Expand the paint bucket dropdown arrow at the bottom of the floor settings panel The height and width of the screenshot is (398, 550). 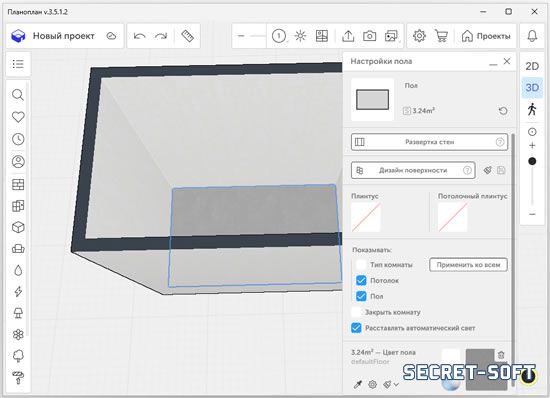pyautogui.click(x=396, y=385)
